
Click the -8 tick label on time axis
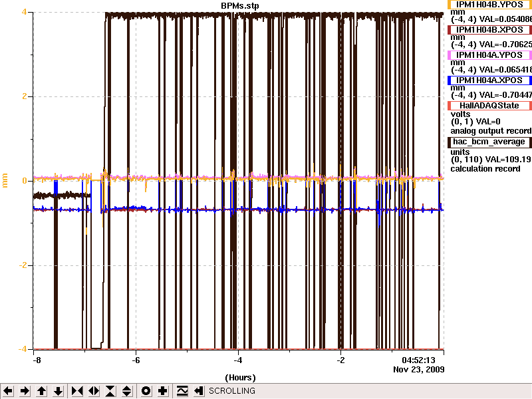pyautogui.click(x=37, y=360)
